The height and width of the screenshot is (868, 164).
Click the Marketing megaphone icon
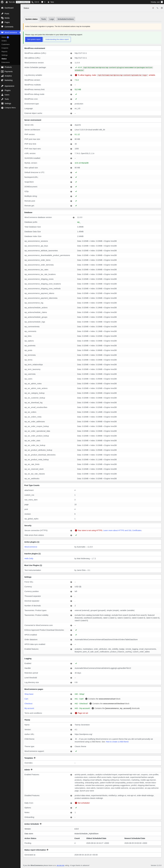point(2,80)
